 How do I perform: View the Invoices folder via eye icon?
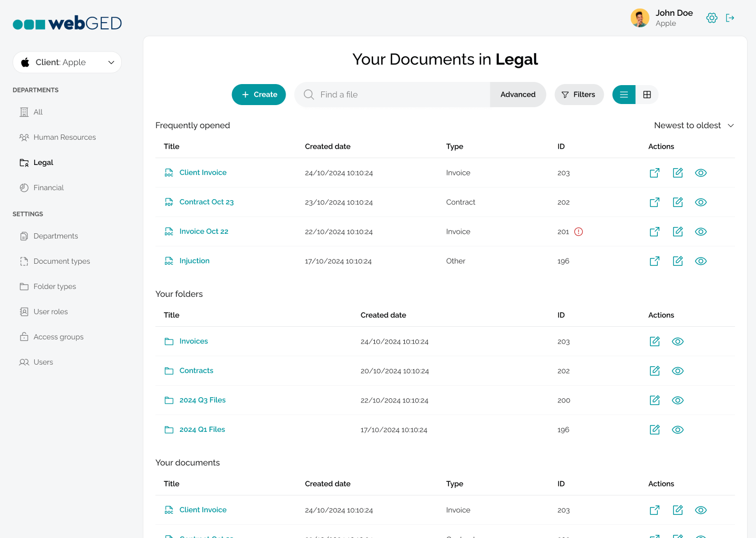(x=678, y=342)
